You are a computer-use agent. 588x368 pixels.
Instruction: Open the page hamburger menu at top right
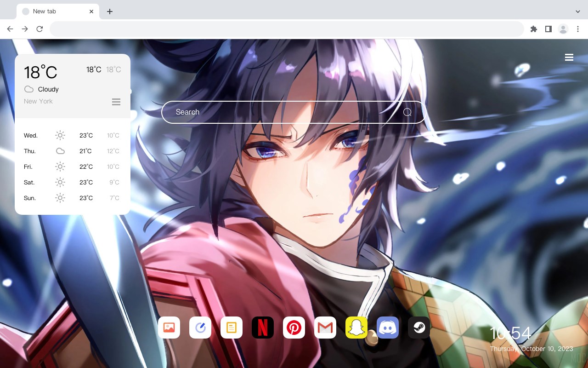[569, 57]
